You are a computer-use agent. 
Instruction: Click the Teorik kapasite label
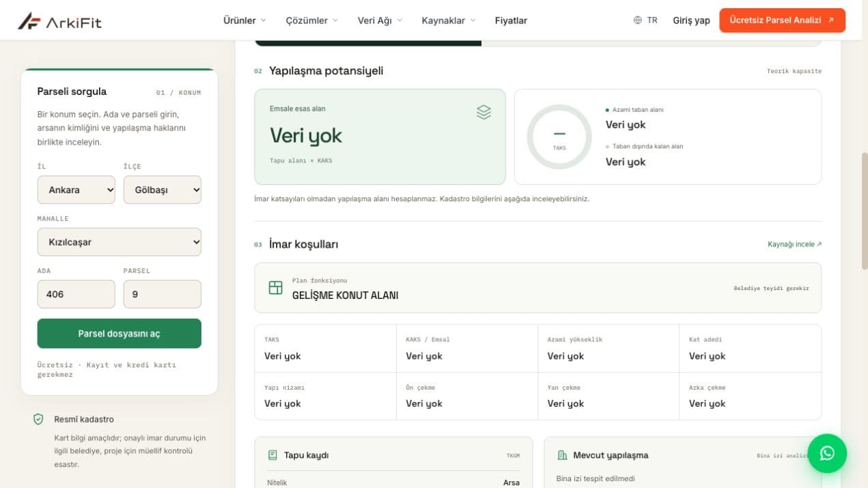(794, 71)
